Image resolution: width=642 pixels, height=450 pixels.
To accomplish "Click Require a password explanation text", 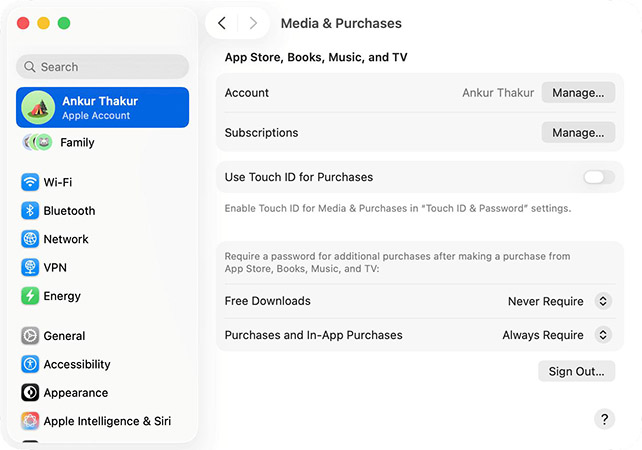I will tap(397, 262).
